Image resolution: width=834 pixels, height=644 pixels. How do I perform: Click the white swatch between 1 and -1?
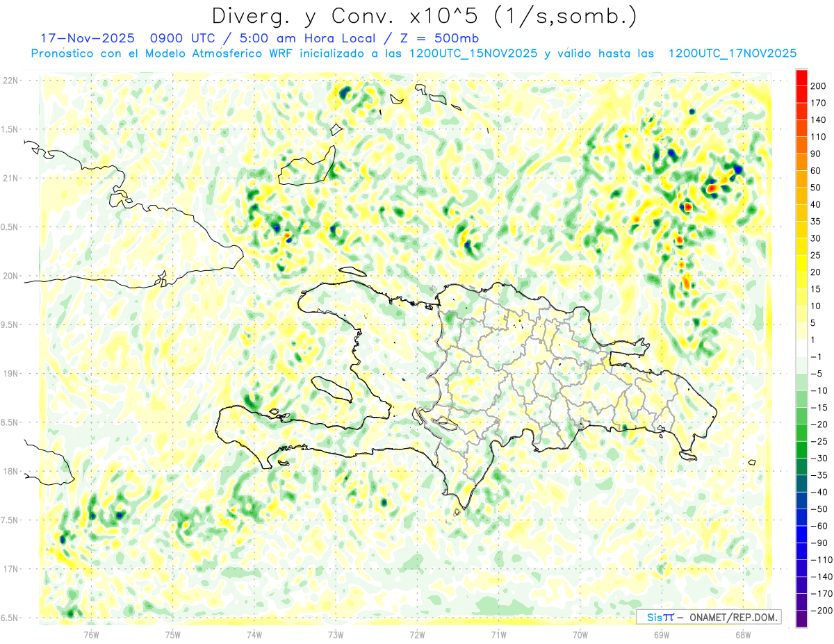801,348
